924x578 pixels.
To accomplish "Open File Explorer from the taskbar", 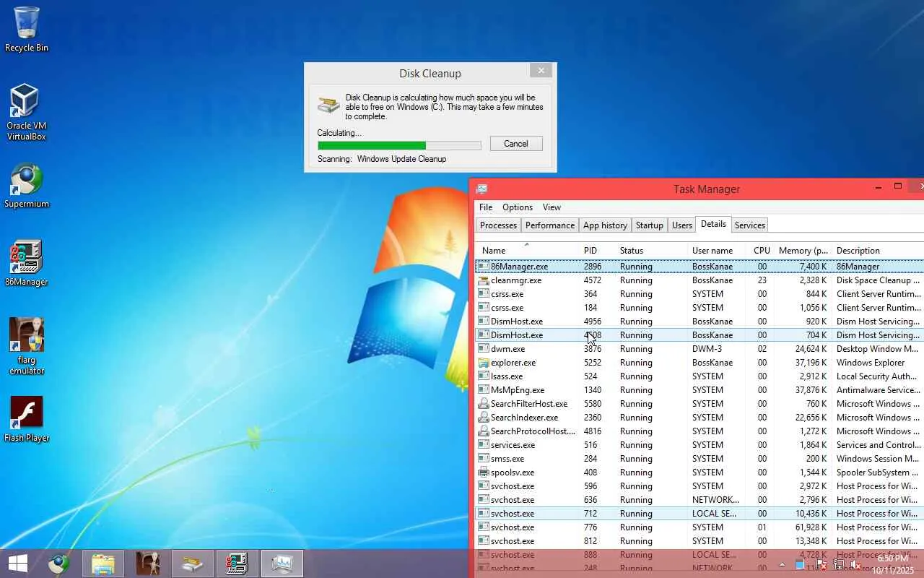I will pos(103,564).
